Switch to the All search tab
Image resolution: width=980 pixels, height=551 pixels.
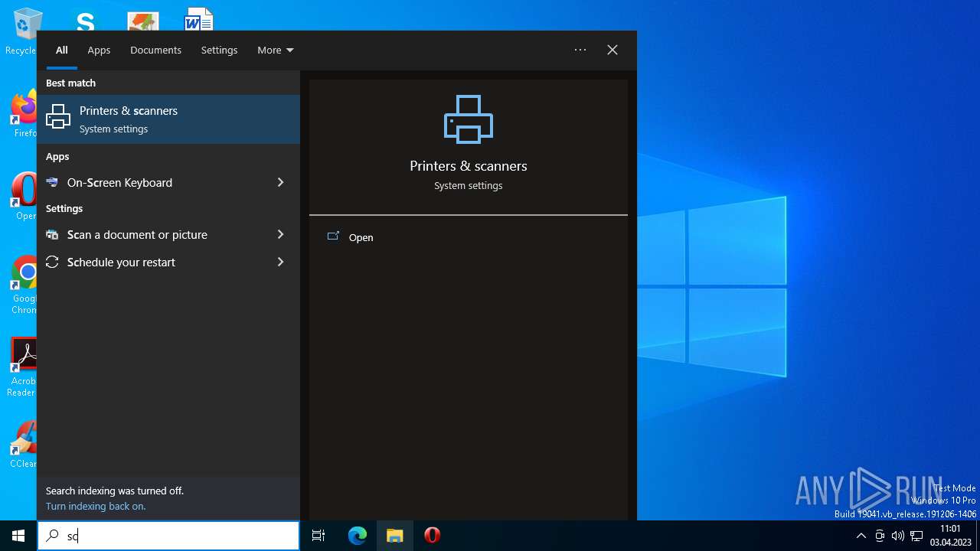(62, 50)
